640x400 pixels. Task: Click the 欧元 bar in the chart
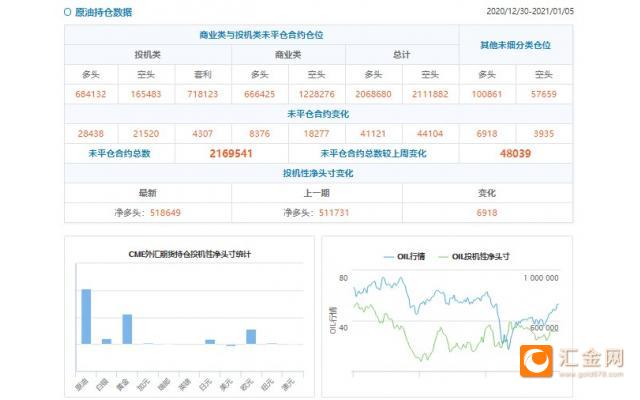click(251, 337)
